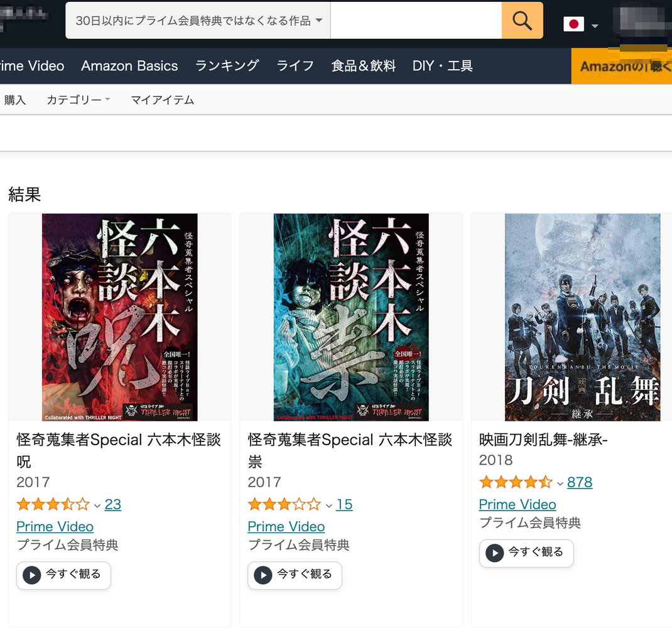Click Prime Video link under 六本木怪談 呪
This screenshot has height=643, width=672.
click(55, 526)
